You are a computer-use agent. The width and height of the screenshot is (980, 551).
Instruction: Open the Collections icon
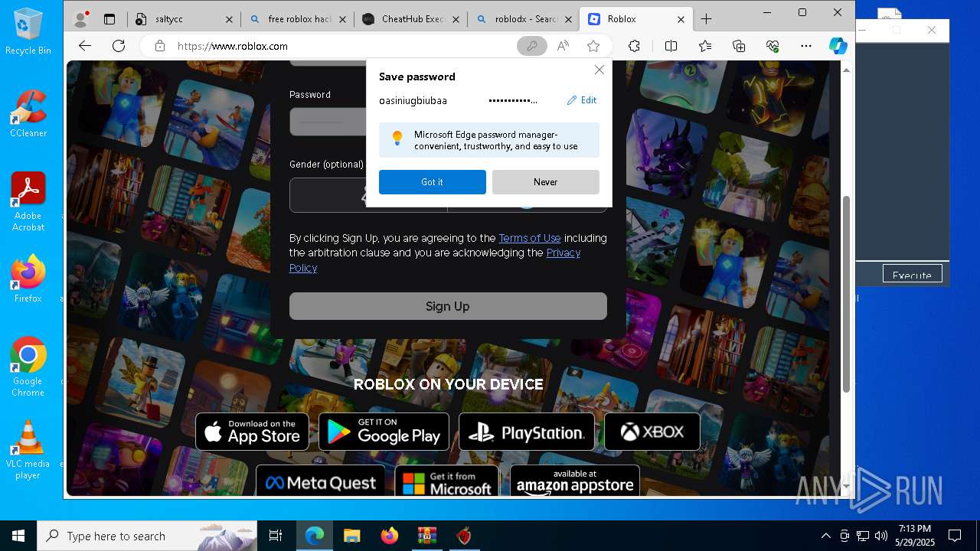tap(739, 46)
